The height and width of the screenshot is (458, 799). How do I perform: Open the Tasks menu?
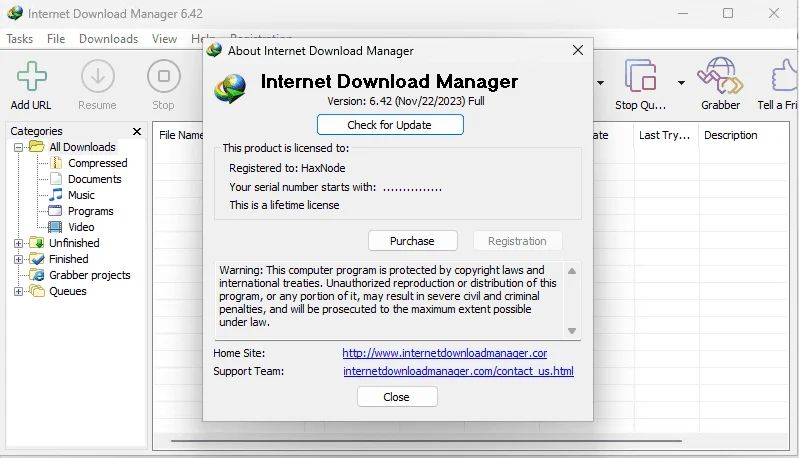[x=19, y=39]
